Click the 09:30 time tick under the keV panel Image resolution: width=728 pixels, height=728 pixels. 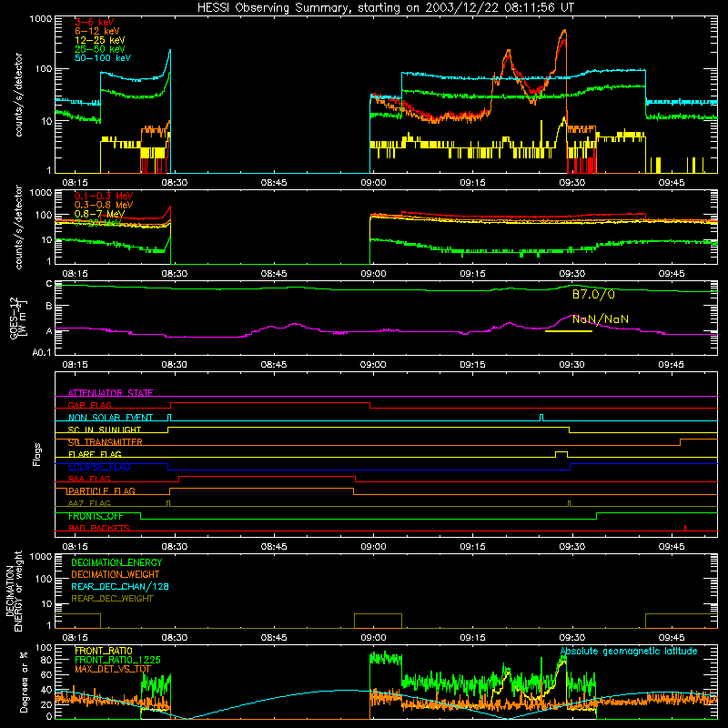572,183
